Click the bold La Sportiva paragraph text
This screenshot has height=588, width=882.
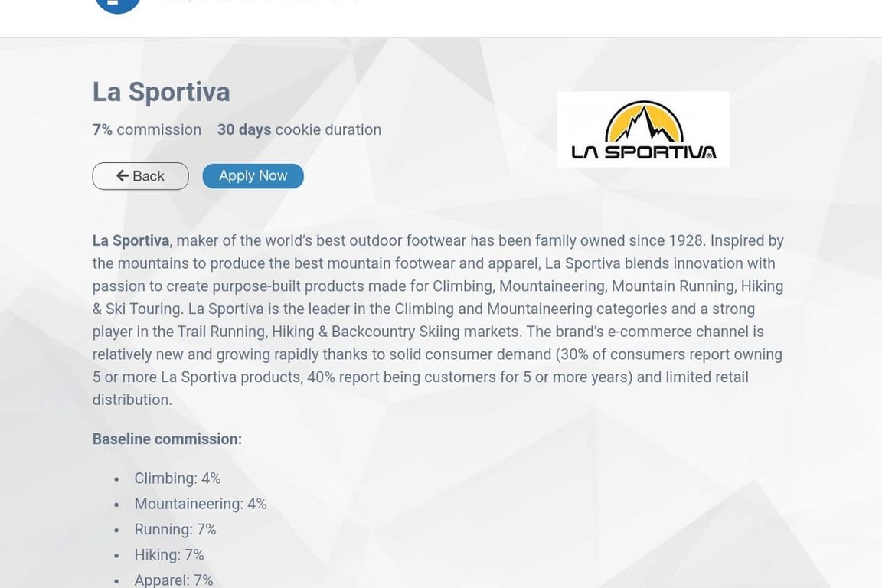(x=130, y=241)
